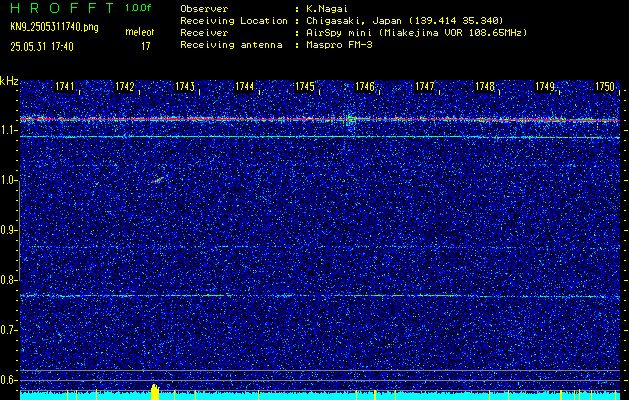Select the AirSpy mini receiver description
629x400 pixels.
click(416, 33)
